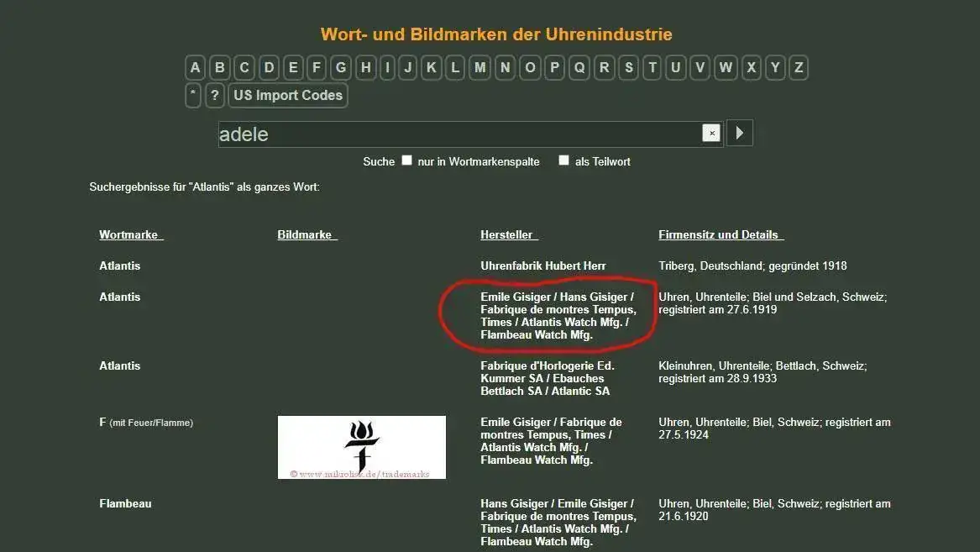Open the letter M index
Screen dimensions: 980x552
480,67
